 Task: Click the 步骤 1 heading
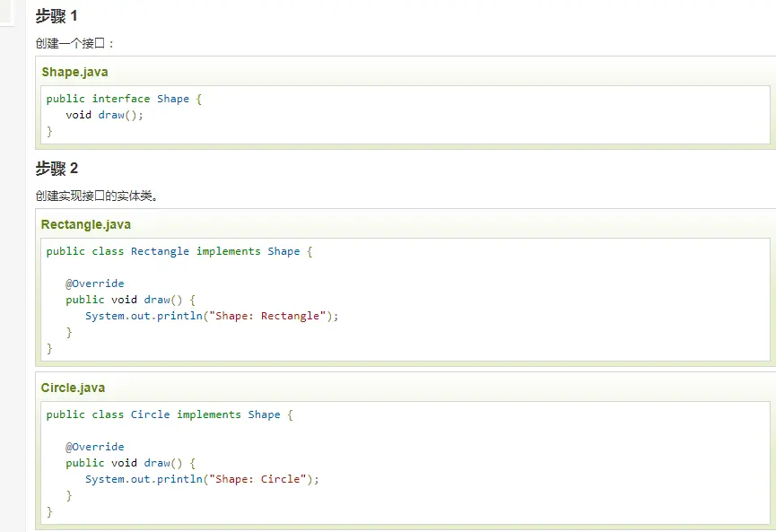[57, 16]
